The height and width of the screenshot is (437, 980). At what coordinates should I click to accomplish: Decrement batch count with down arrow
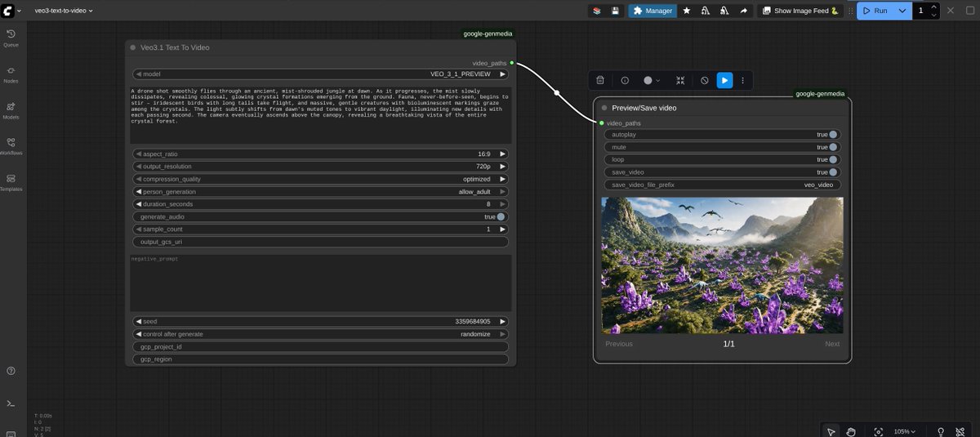[x=934, y=15]
